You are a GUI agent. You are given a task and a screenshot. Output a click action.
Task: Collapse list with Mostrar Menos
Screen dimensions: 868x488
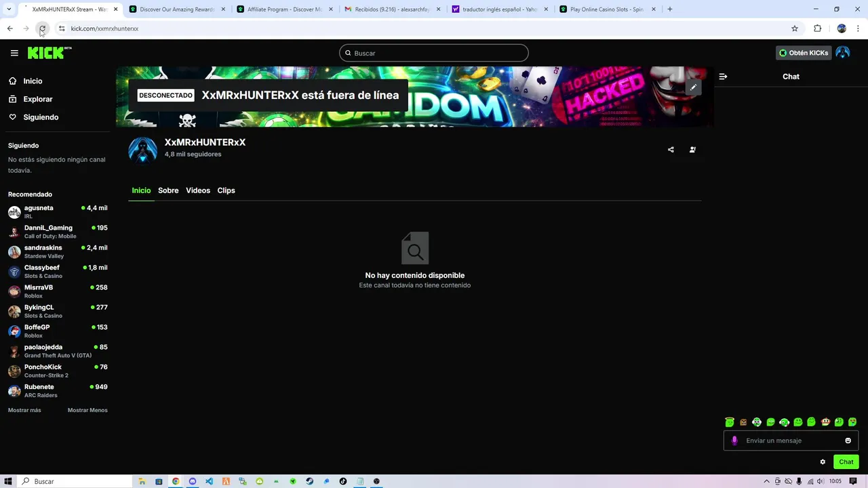[87, 410]
